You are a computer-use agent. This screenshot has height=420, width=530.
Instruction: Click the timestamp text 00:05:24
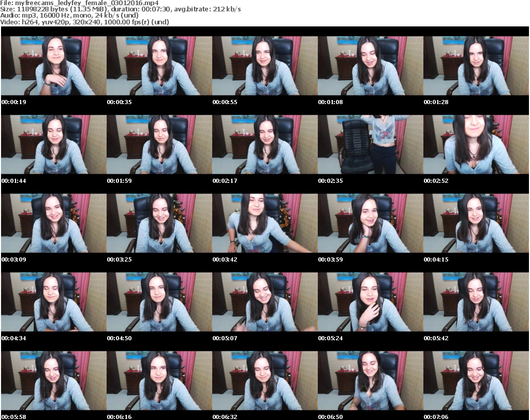[330, 338]
